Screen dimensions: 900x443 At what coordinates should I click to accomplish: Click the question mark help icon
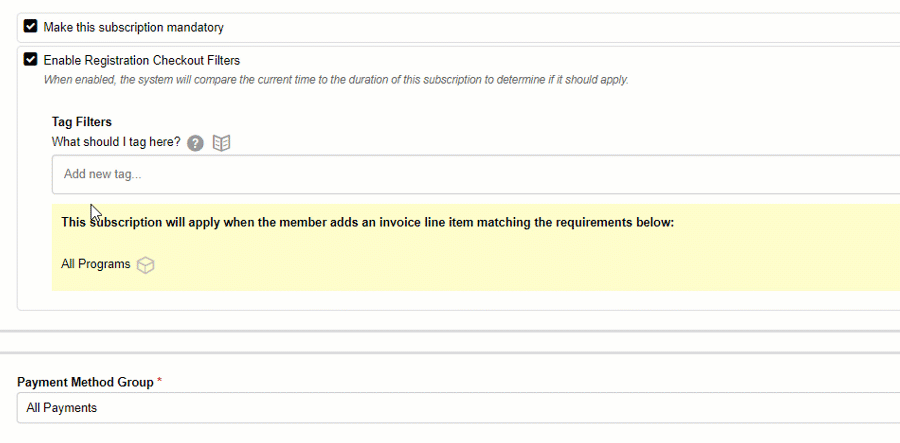(196, 143)
